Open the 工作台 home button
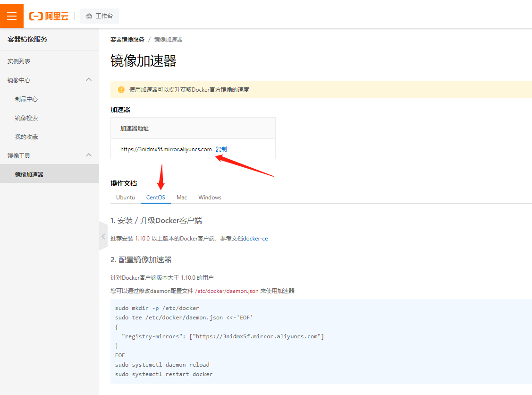The height and width of the screenshot is (395, 532). coord(100,16)
